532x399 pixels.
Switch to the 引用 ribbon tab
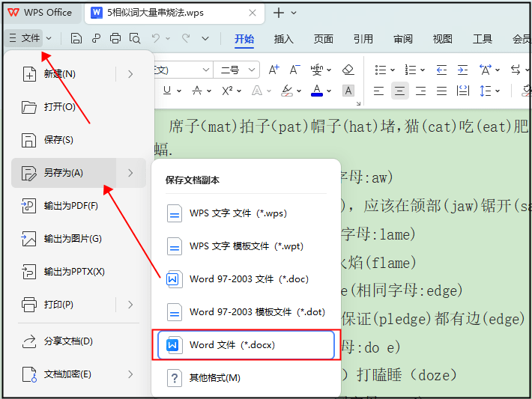[x=363, y=39]
